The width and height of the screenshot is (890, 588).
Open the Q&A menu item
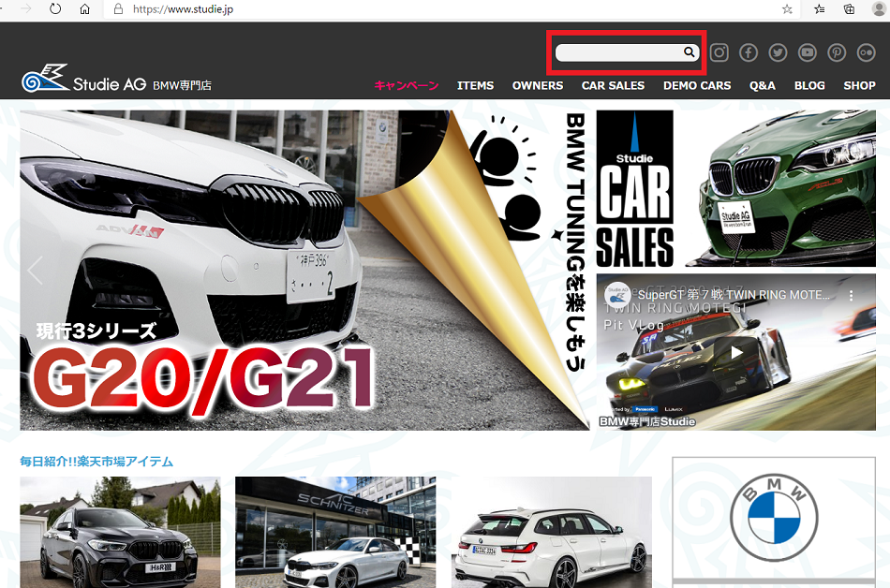click(763, 85)
